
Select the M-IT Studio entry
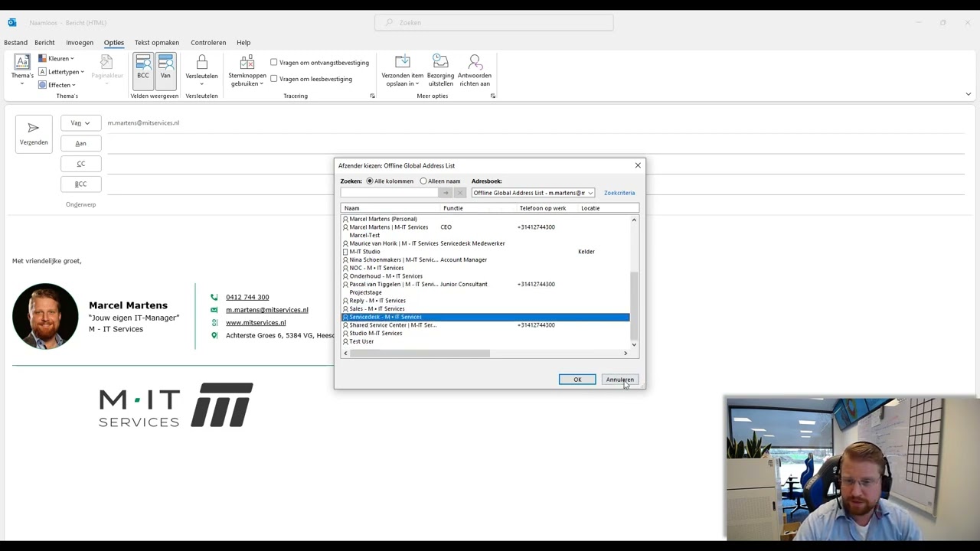(x=485, y=252)
